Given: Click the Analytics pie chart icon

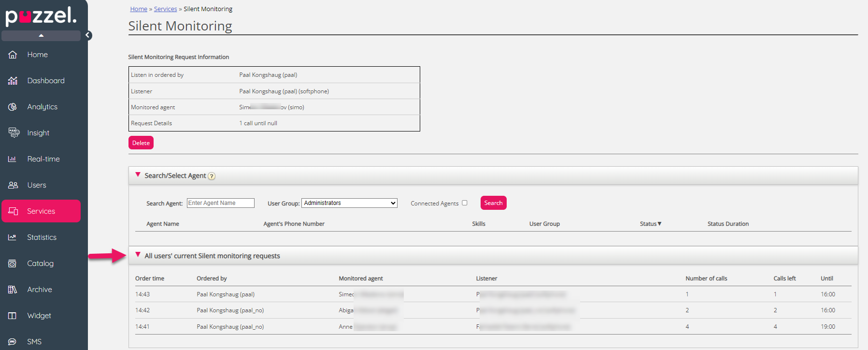Looking at the screenshot, I should click(13, 107).
